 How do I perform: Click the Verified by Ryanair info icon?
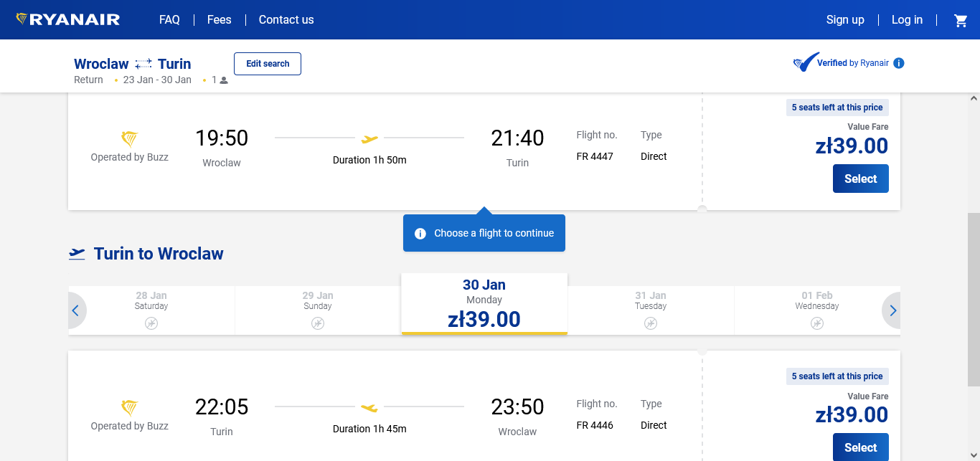click(x=899, y=63)
